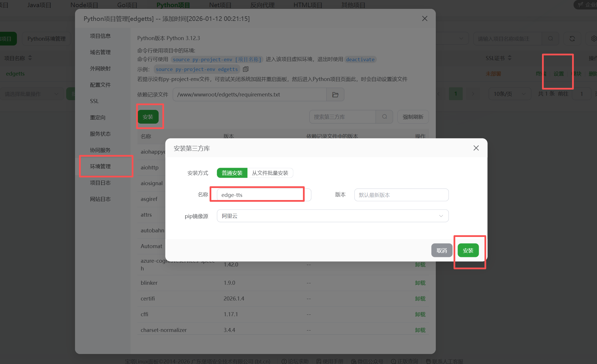Viewport: 597px width, 364px height.
Task: Click search icon in project name search box
Action: click(x=550, y=39)
